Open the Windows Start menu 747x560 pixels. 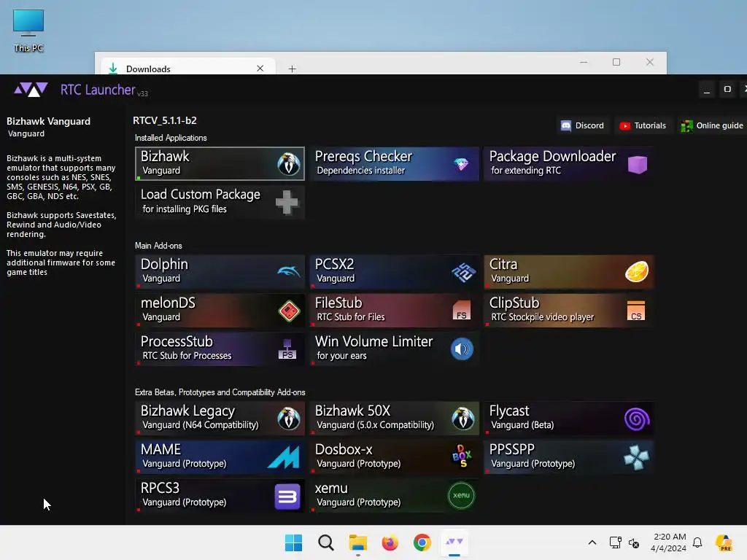[293, 542]
